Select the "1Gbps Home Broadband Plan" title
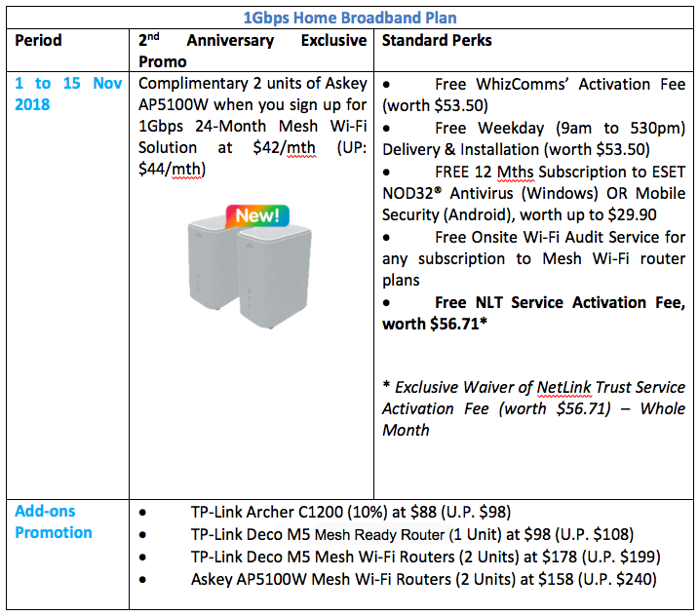The image size is (699, 616). pos(349,18)
